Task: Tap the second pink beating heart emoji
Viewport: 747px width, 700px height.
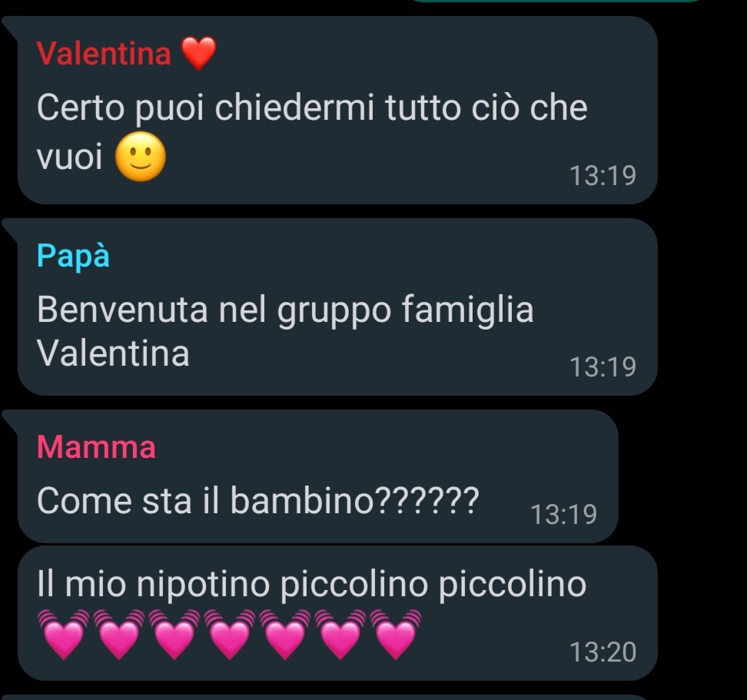Action: tap(118, 634)
